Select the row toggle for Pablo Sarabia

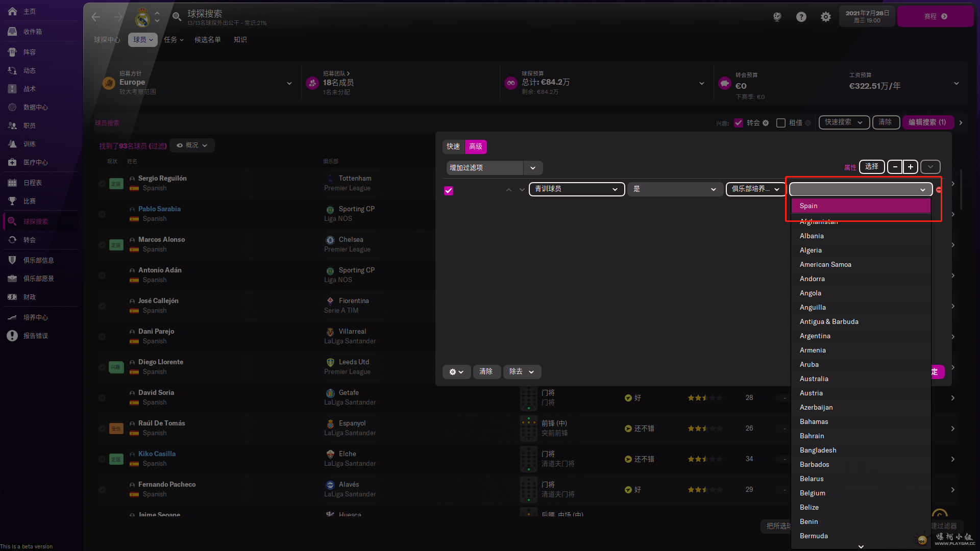coord(102,214)
